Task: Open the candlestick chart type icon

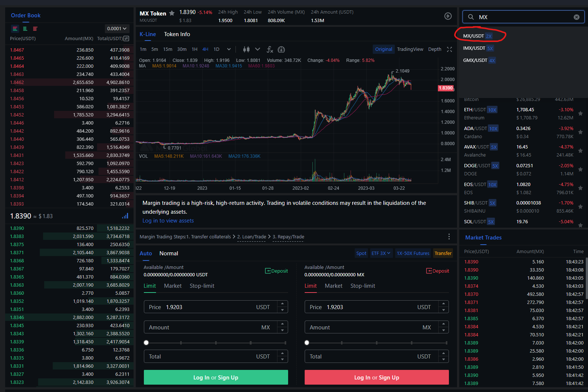Action: 246,49
